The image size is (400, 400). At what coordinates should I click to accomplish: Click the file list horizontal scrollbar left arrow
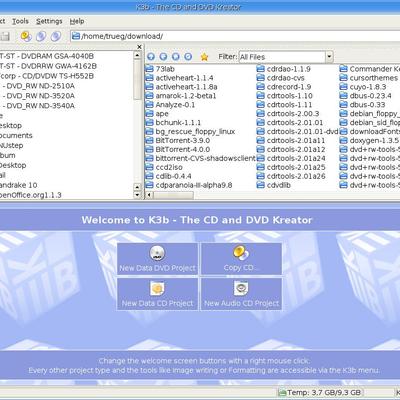tap(149, 195)
